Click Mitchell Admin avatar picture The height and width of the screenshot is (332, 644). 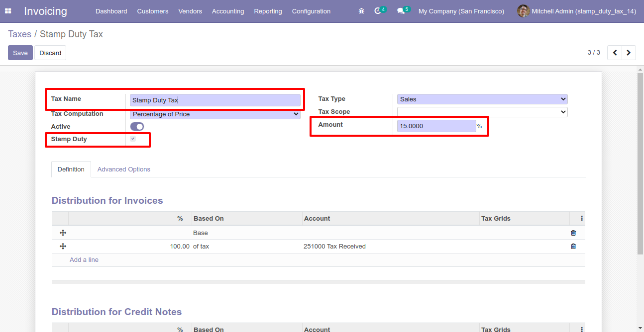[x=523, y=11]
